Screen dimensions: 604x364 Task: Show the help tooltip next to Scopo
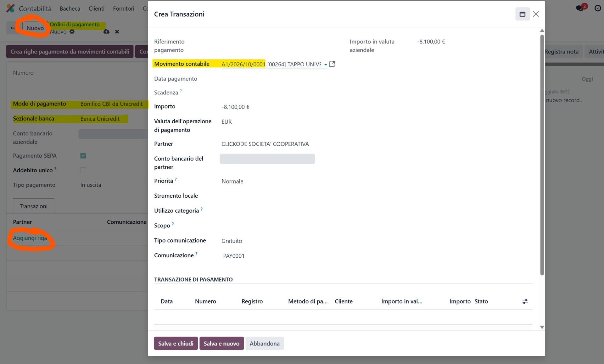point(173,224)
